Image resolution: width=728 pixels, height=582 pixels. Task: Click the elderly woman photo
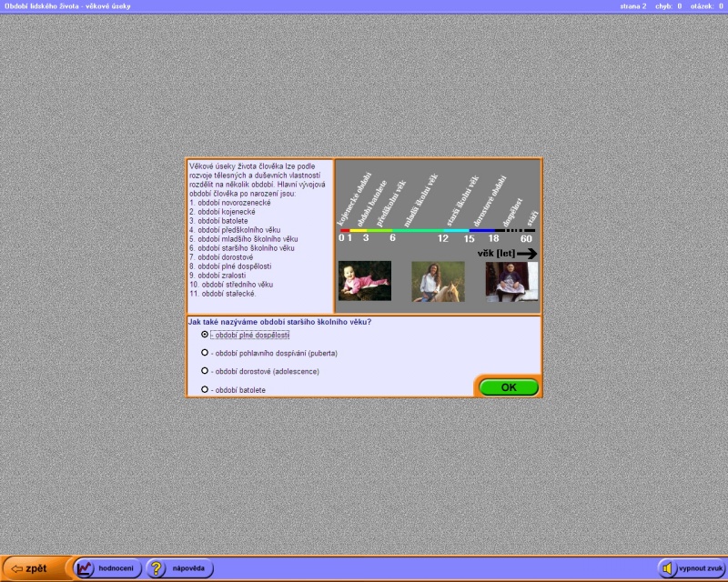(x=511, y=281)
